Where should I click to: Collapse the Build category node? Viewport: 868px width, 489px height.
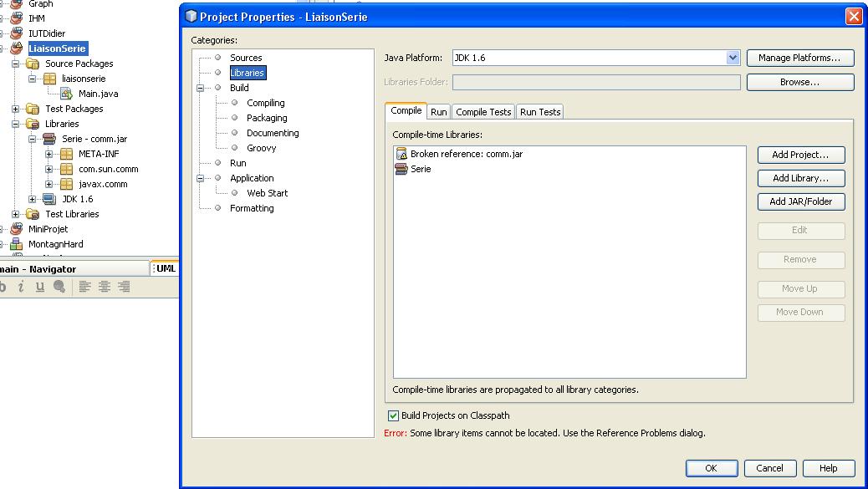click(201, 88)
